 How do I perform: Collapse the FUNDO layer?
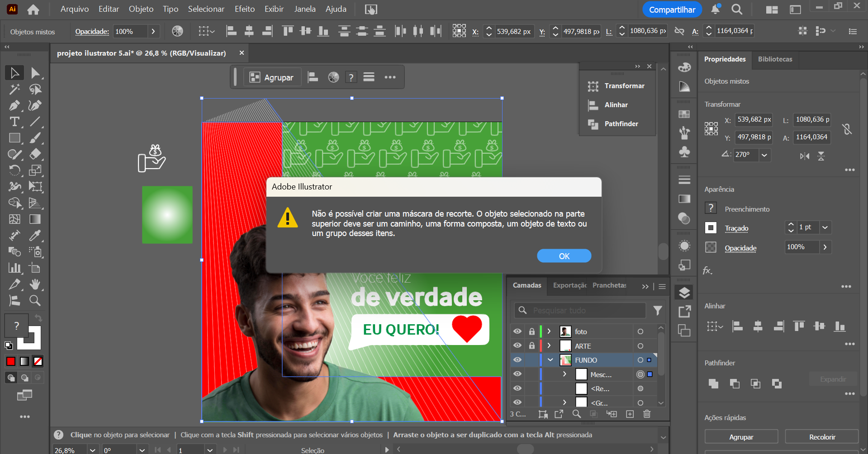point(550,360)
